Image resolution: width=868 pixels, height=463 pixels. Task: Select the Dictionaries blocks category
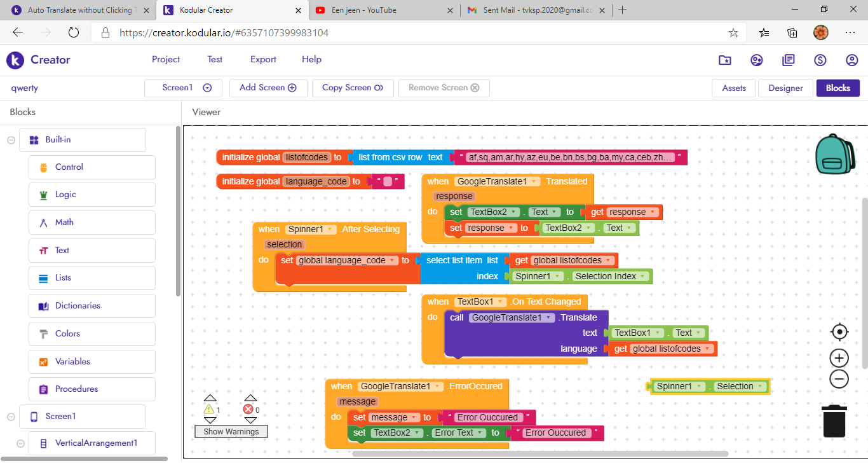coord(92,306)
